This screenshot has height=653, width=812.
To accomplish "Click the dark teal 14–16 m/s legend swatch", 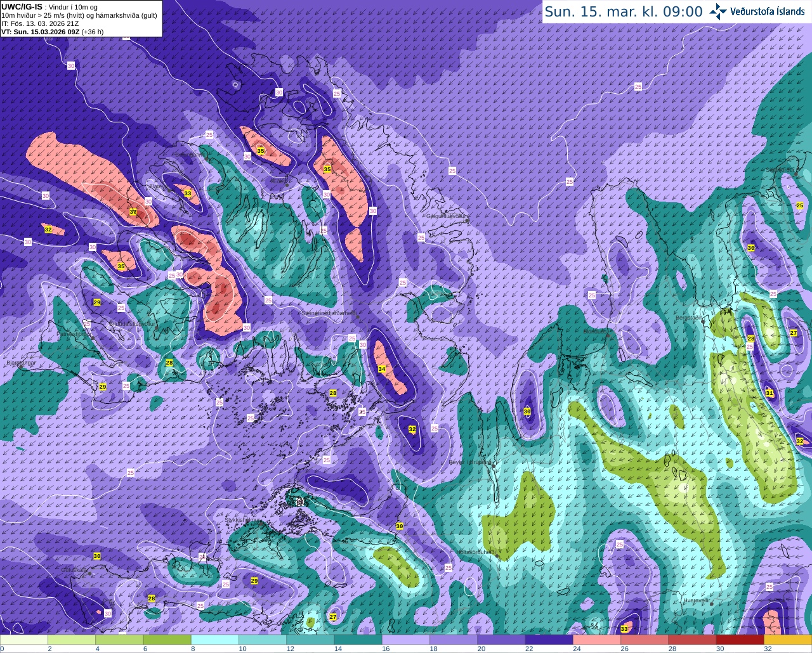I will tap(358, 640).
